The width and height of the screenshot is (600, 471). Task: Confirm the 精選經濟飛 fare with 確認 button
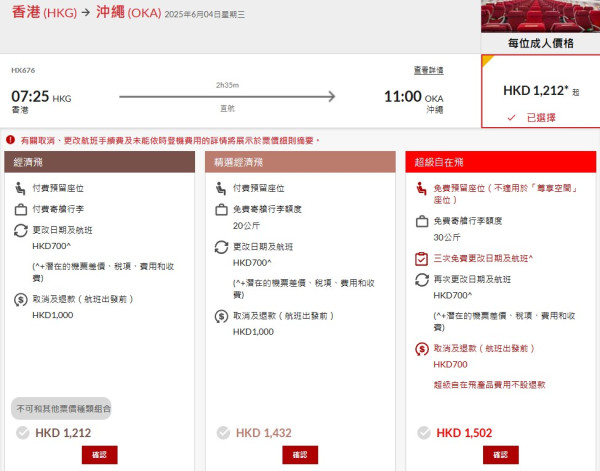tap(300, 455)
